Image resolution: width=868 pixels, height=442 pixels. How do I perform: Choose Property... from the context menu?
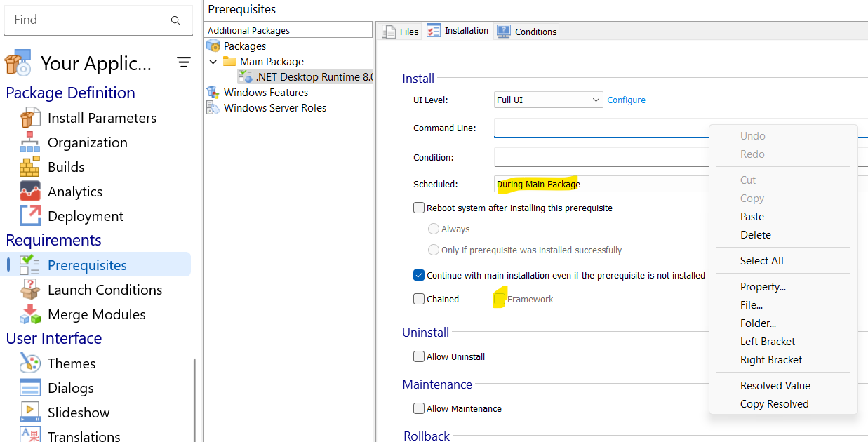pyautogui.click(x=763, y=287)
